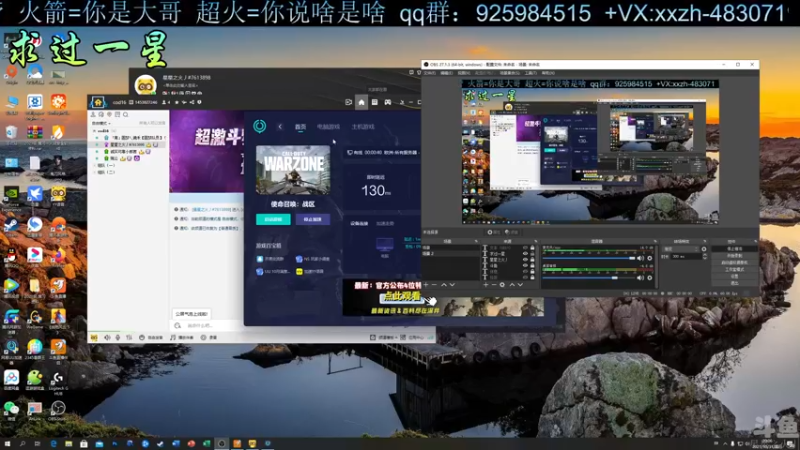Viewport: 800px width, 450px height.
Task: Click OBS start recording button
Action: (x=734, y=256)
